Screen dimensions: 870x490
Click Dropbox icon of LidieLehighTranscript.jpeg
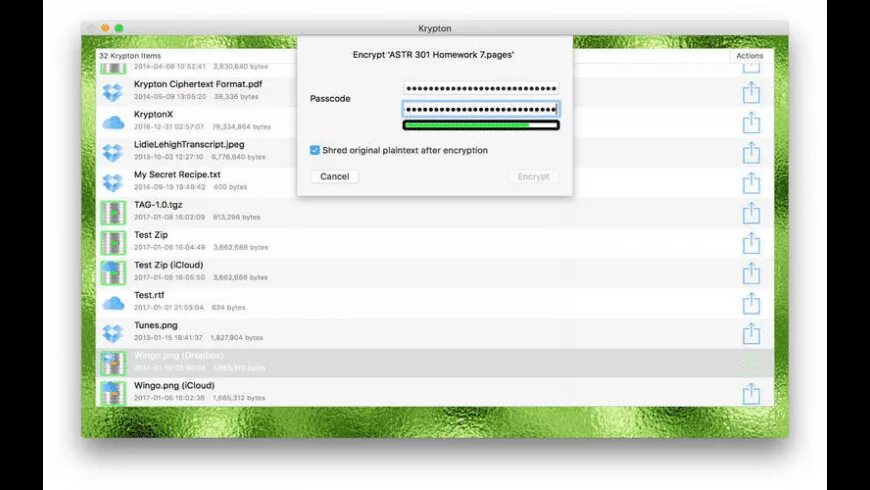pyautogui.click(x=113, y=153)
